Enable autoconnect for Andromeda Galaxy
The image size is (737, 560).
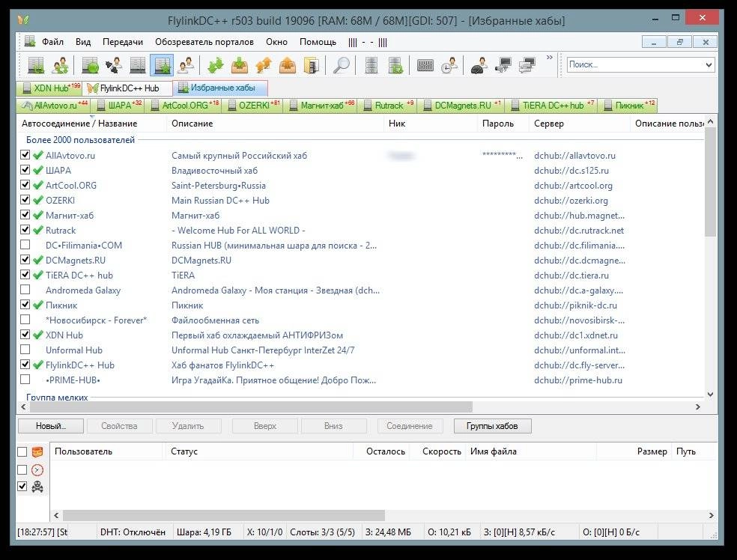click(x=25, y=290)
